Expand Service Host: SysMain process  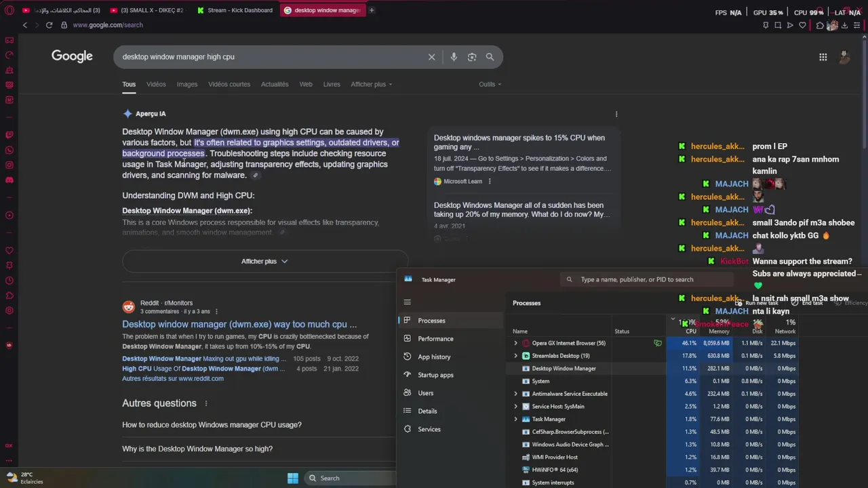coord(515,407)
